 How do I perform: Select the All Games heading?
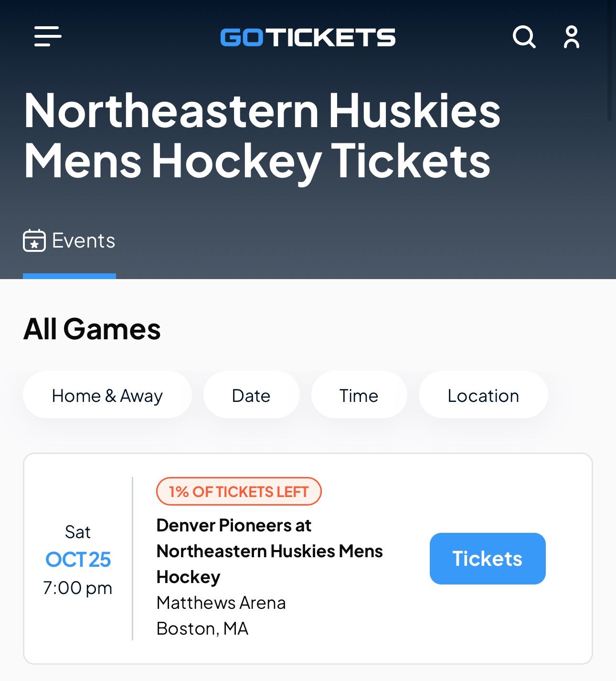[93, 329]
